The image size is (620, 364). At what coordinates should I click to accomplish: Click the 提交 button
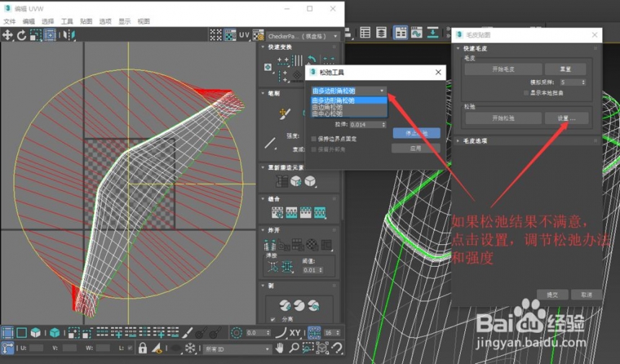click(552, 295)
